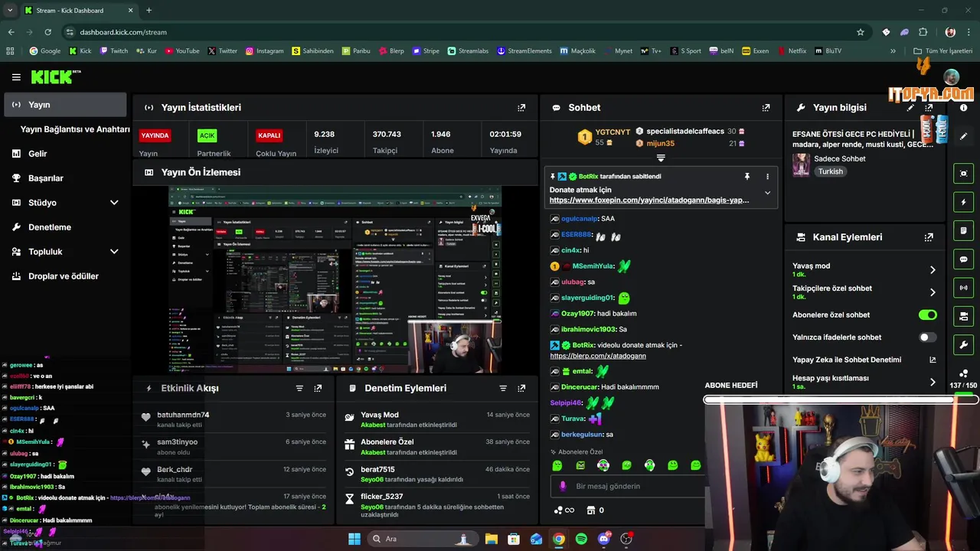Image resolution: width=980 pixels, height=551 pixels.
Task: Open the Etkinlik Akışı filter icon
Action: 299,388
